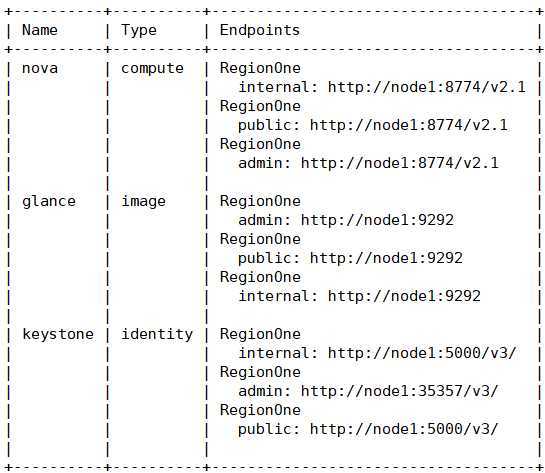545x473 pixels.
Task: Click first RegionOne under nova endpoints
Action: pos(260,68)
